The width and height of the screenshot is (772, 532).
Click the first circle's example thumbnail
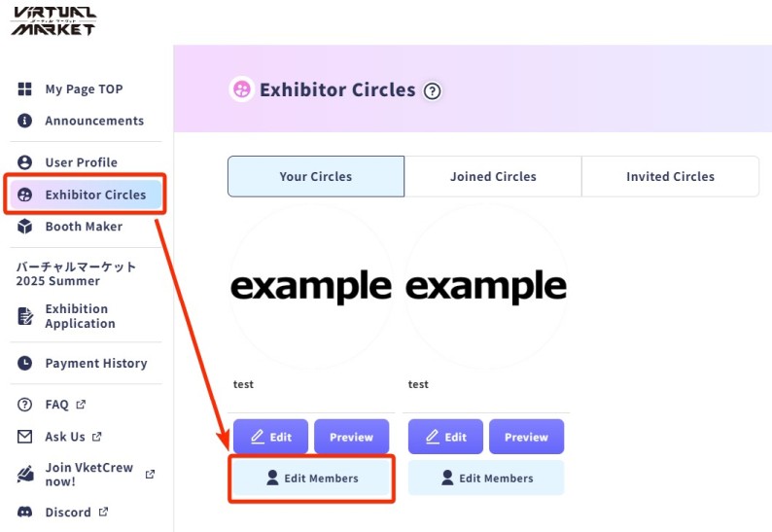(x=311, y=286)
